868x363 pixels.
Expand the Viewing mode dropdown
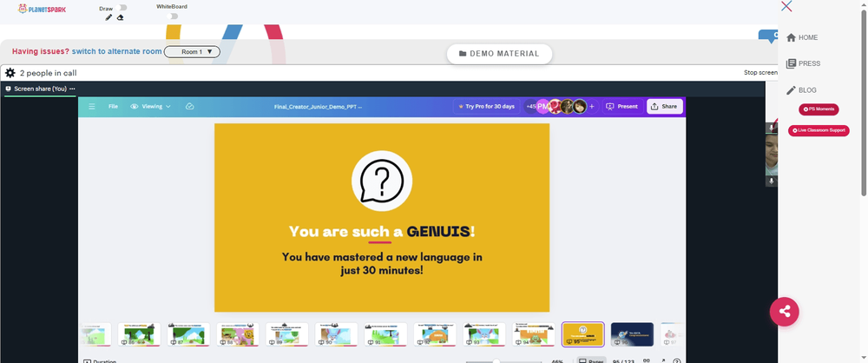click(x=150, y=107)
